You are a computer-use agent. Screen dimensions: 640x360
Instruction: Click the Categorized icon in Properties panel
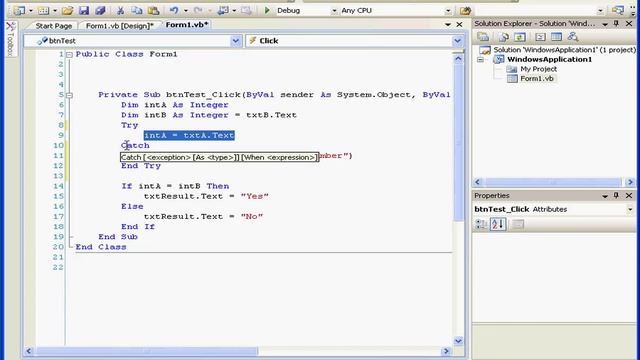481,224
